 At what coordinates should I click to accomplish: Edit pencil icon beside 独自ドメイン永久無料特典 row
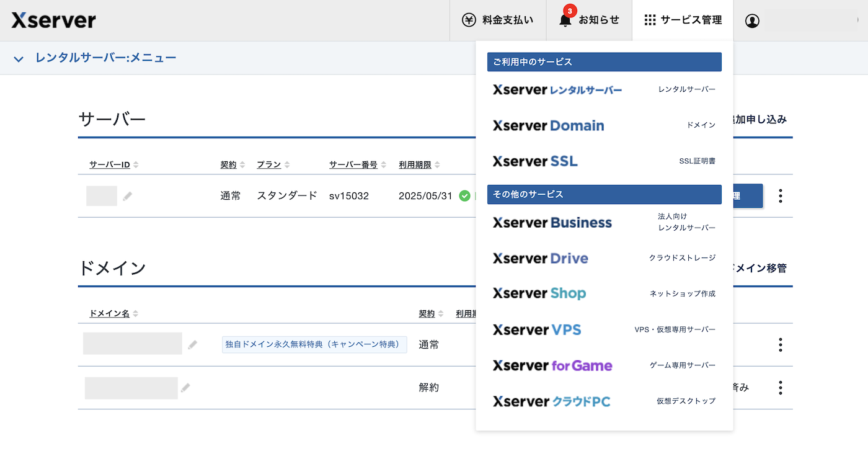(193, 344)
